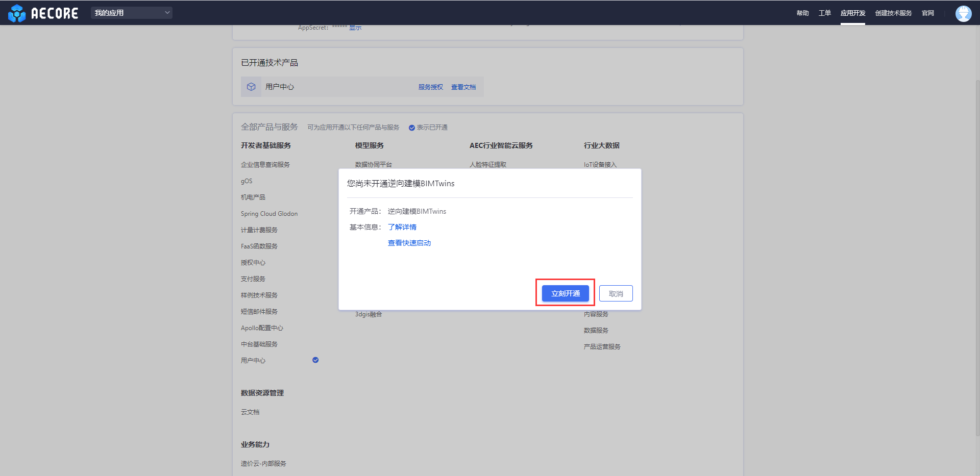Image resolution: width=980 pixels, height=476 pixels.
Task: Click the AECORE logo icon
Action: click(x=17, y=13)
